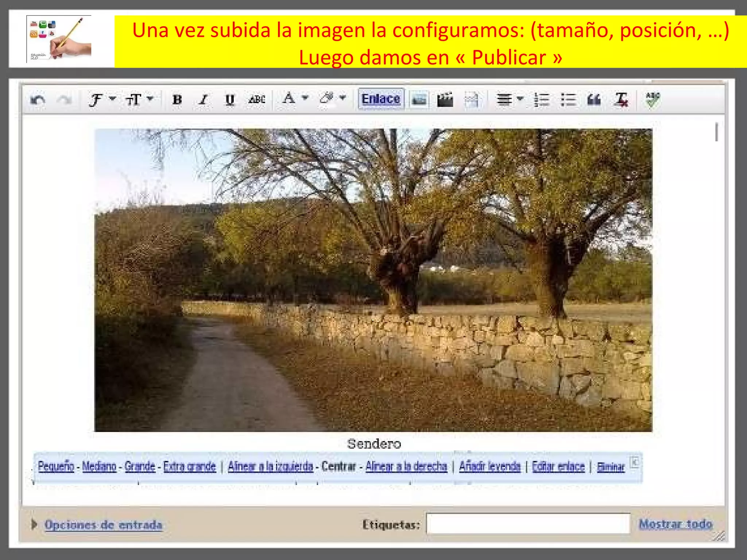Insert a video with clapperboard icon
The width and height of the screenshot is (747, 560).
click(x=445, y=100)
